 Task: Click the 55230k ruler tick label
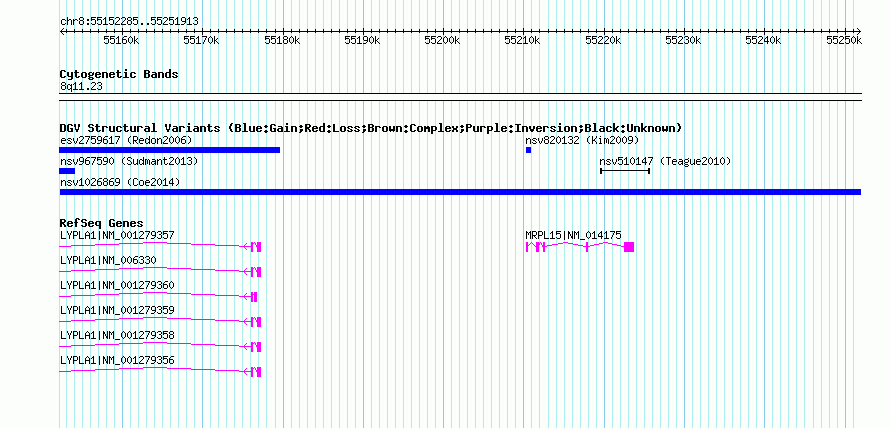[683, 40]
